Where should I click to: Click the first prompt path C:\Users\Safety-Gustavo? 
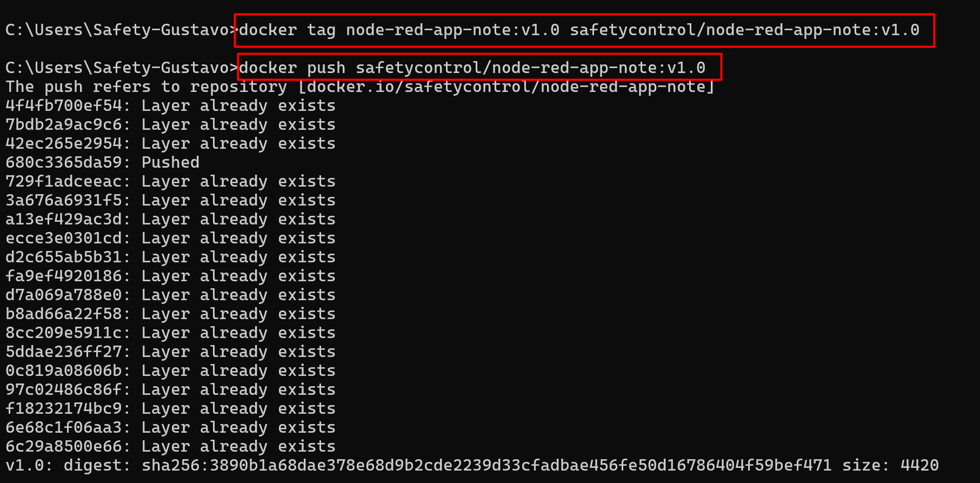118,30
